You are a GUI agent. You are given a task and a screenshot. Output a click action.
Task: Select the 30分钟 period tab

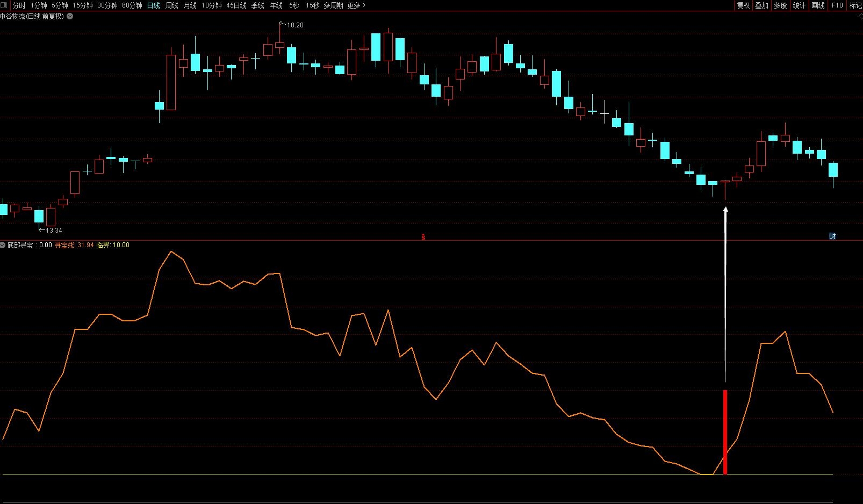click(107, 5)
